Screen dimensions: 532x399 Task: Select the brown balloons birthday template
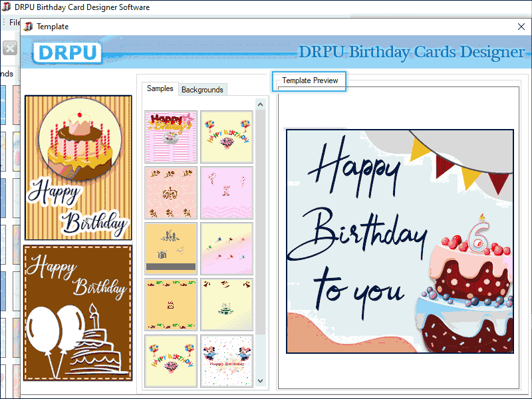click(78, 313)
